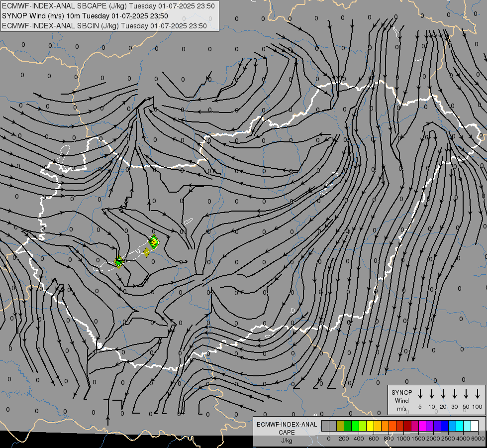Click the 5 m/s wind arrow in legend
Screen dimensions: 487x448
(420, 394)
